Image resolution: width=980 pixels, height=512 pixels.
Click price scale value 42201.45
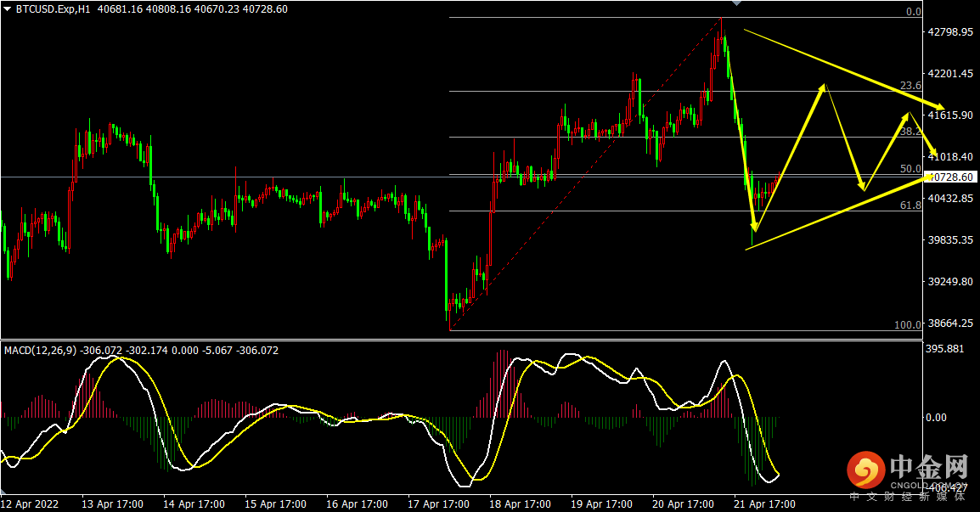pos(950,74)
